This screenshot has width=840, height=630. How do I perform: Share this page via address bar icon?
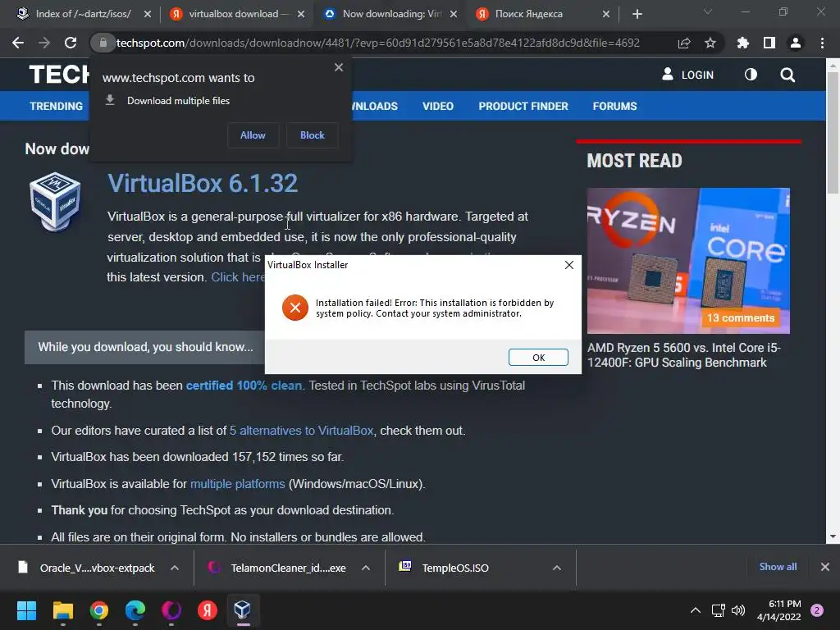[x=684, y=43]
